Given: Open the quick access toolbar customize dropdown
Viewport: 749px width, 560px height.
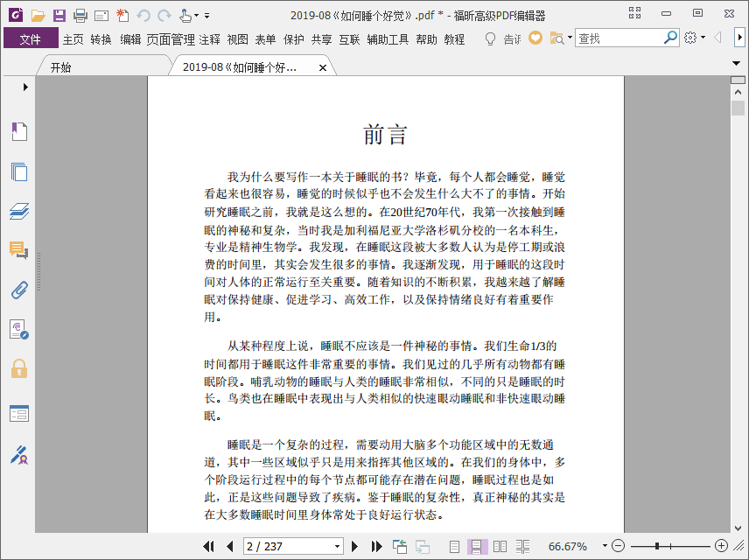Looking at the screenshot, I should pos(206,16).
